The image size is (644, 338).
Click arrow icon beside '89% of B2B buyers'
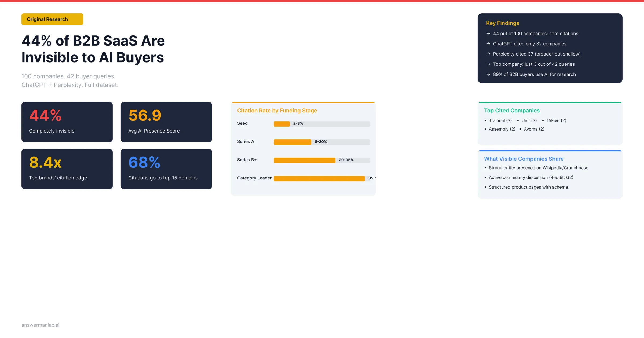(x=488, y=74)
